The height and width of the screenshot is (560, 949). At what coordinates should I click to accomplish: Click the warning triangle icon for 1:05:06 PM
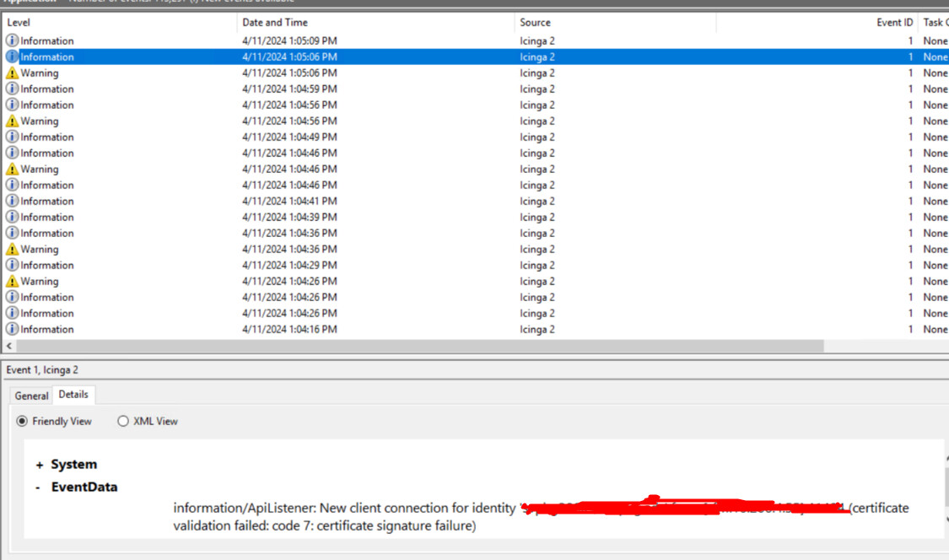pyautogui.click(x=12, y=73)
